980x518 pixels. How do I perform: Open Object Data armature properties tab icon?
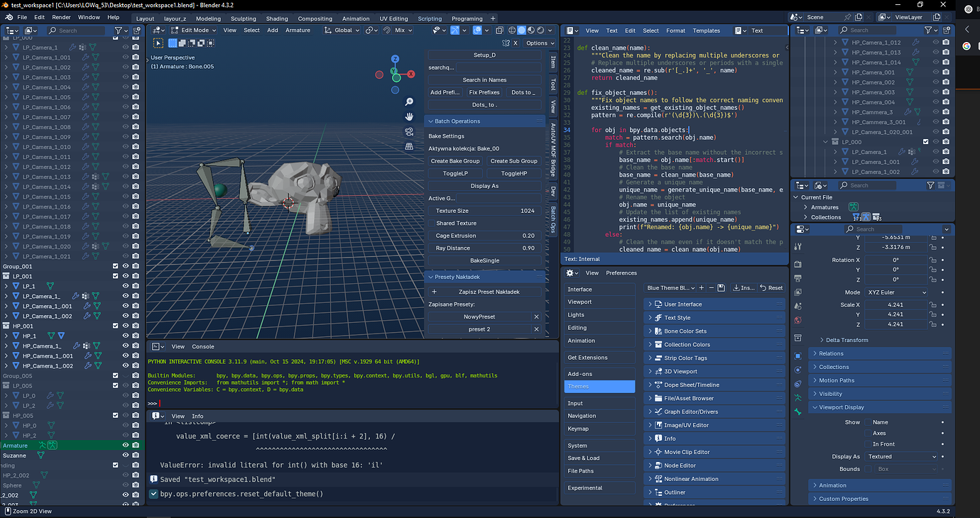click(797, 398)
